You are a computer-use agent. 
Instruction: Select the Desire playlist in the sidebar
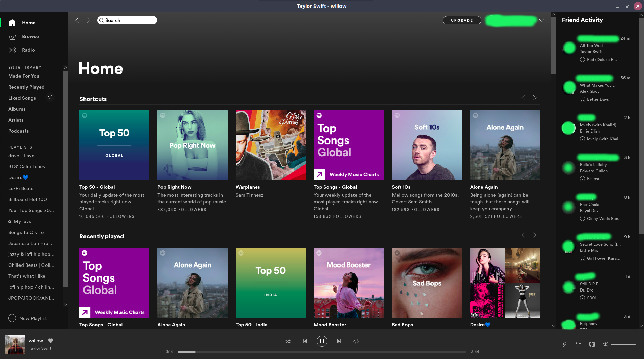tap(18, 177)
